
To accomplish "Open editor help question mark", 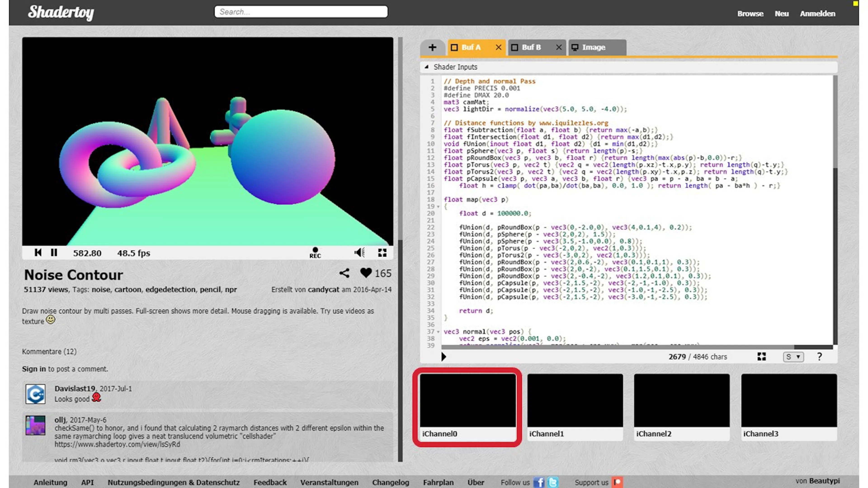I will point(819,357).
